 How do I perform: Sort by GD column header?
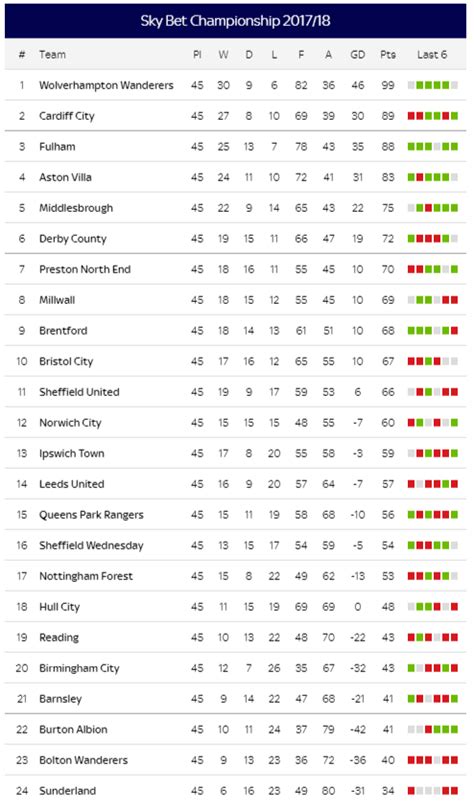[x=357, y=54]
